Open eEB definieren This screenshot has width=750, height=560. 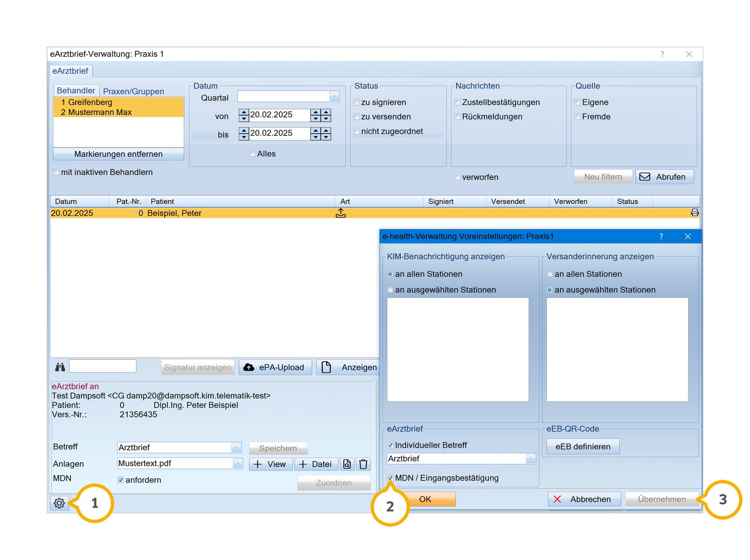coord(583,446)
